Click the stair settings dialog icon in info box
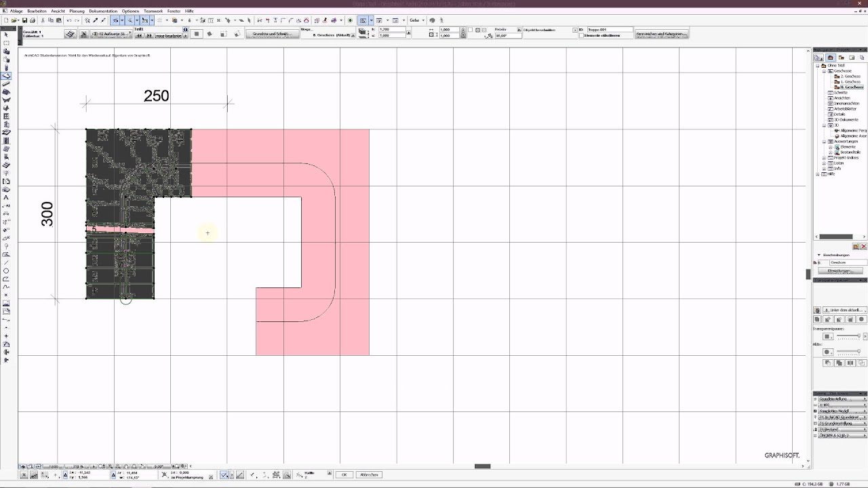The height and width of the screenshot is (488, 868). 70,34
